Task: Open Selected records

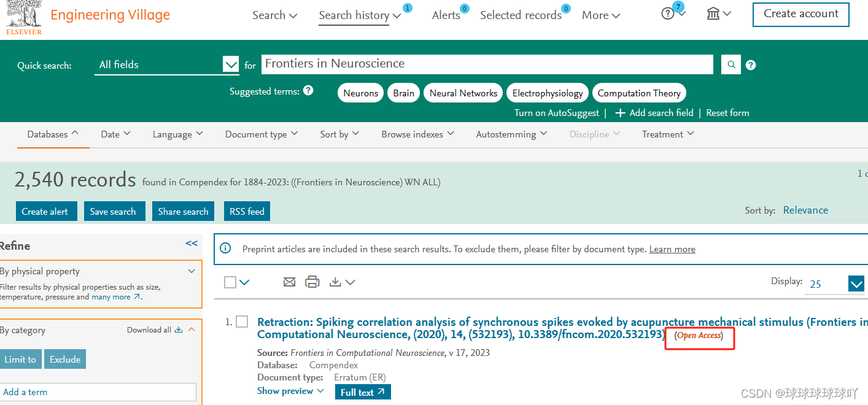Action: [x=521, y=15]
